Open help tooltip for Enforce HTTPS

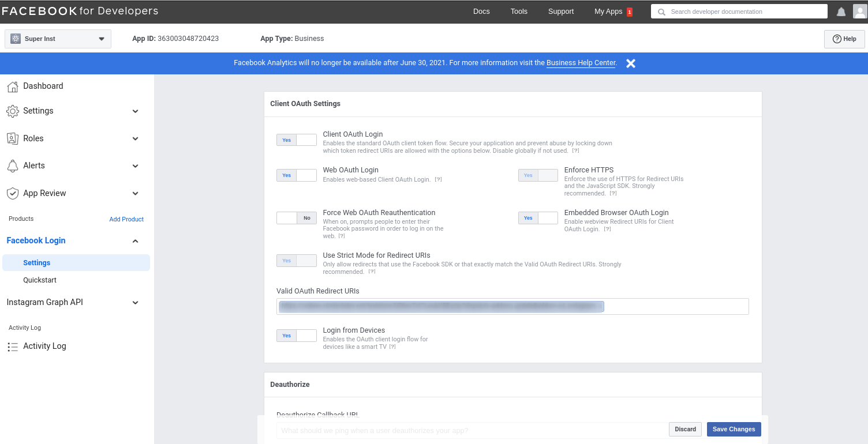click(613, 194)
